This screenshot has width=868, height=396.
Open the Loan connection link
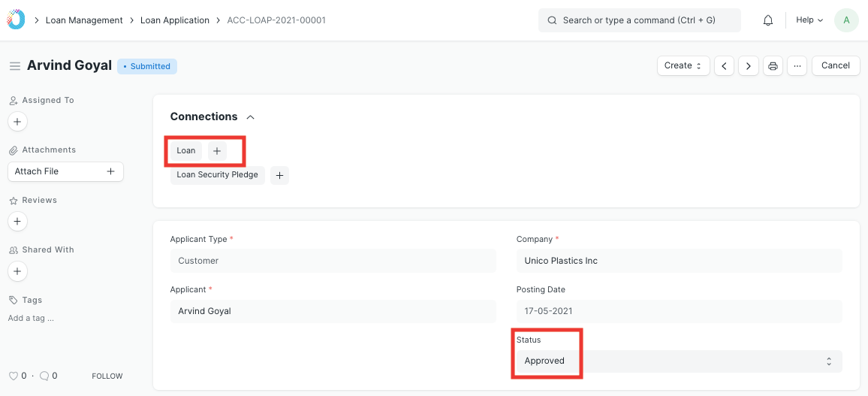click(x=186, y=150)
